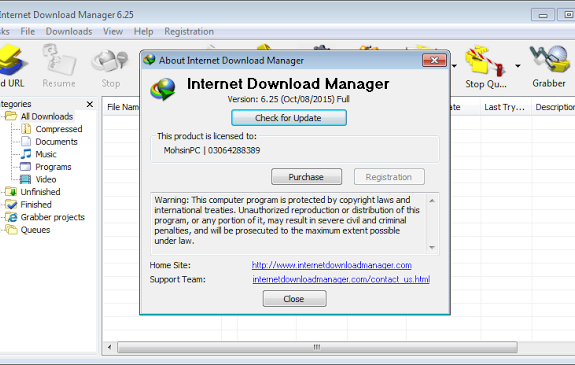
Task: Minimize the IDM main window
Action: click(x=543, y=15)
